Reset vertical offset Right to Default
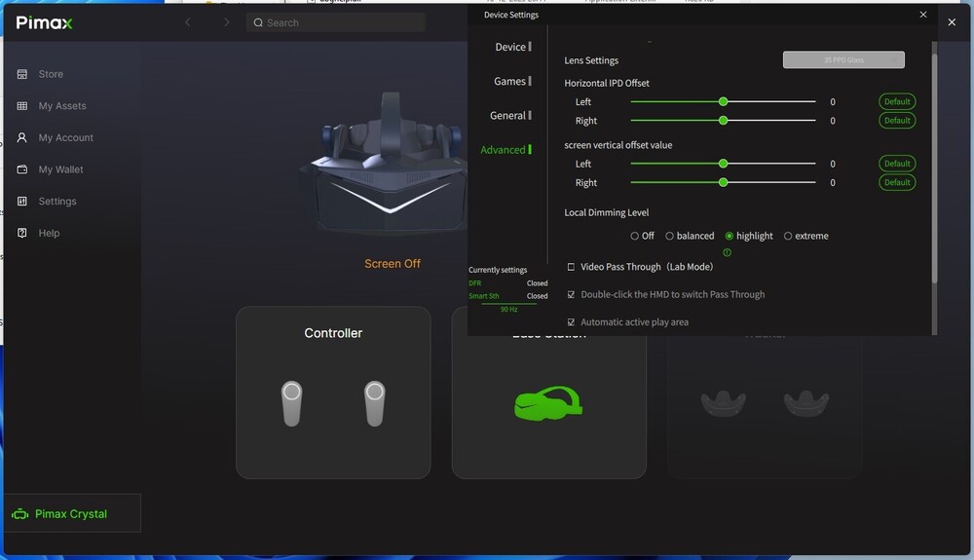The height and width of the screenshot is (560, 974). (x=897, y=182)
